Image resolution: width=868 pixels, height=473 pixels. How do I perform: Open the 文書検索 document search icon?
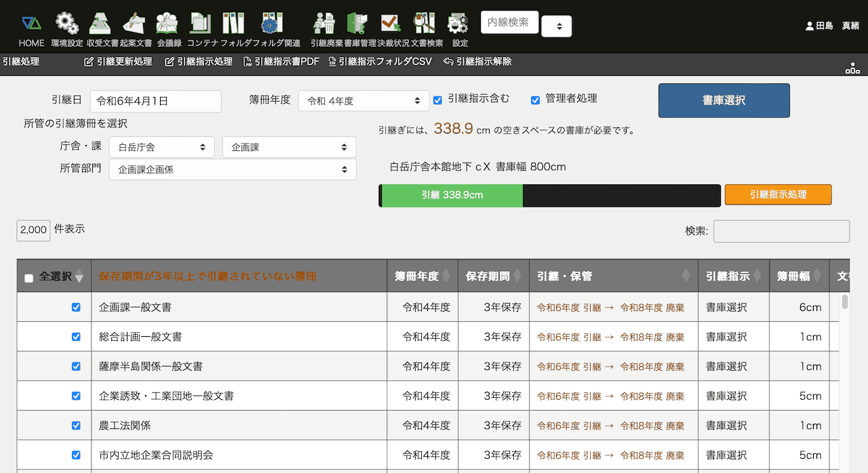(x=426, y=24)
